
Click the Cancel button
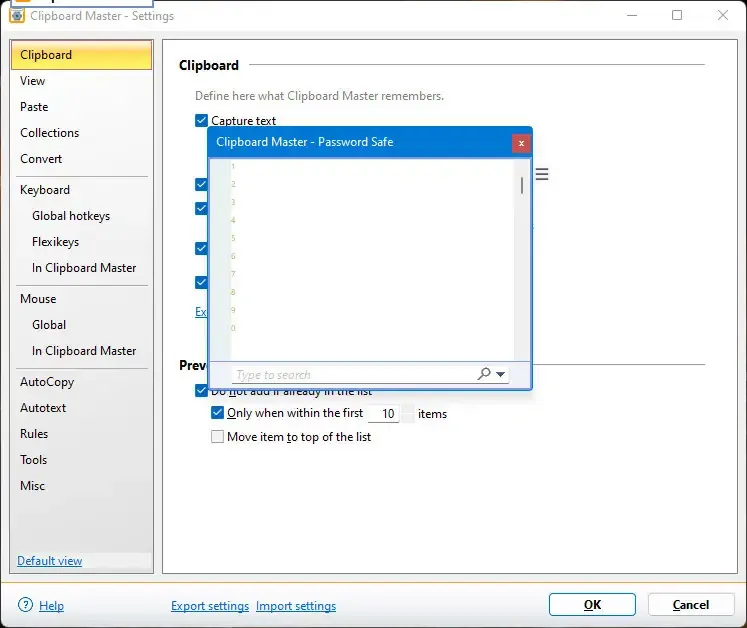(x=691, y=605)
